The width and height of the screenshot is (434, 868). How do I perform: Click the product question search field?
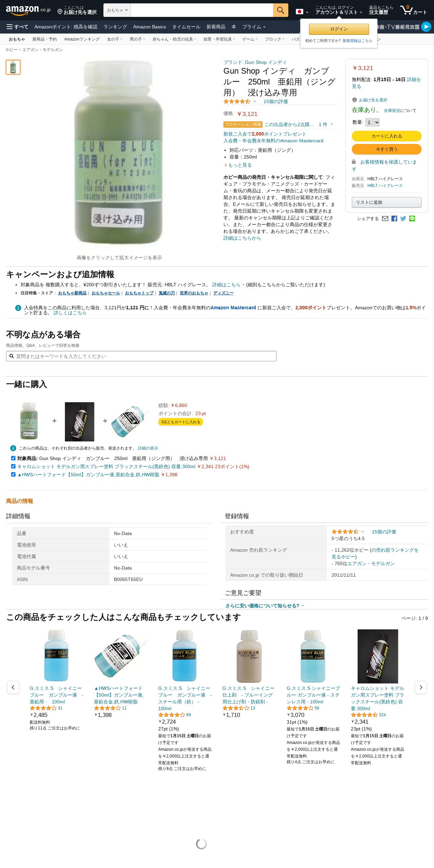point(141,356)
